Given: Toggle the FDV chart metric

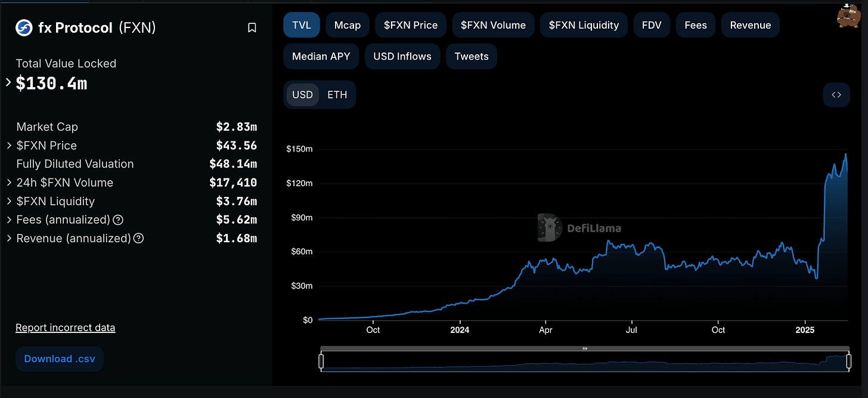Looking at the screenshot, I should (652, 25).
